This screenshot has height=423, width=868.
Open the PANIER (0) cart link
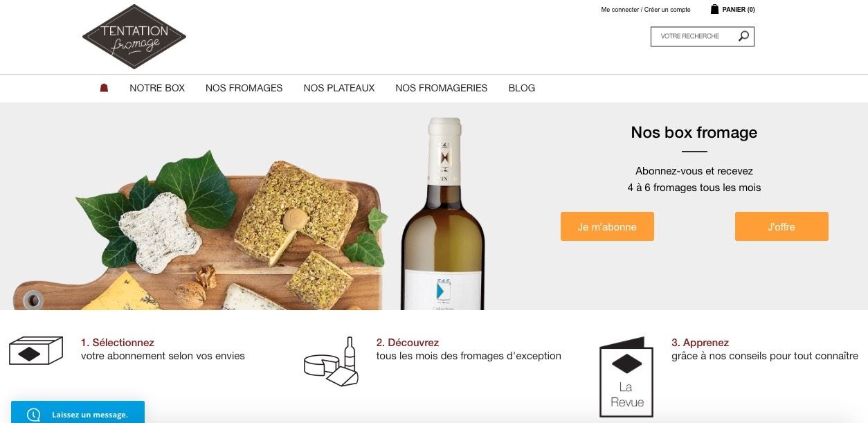pos(738,10)
